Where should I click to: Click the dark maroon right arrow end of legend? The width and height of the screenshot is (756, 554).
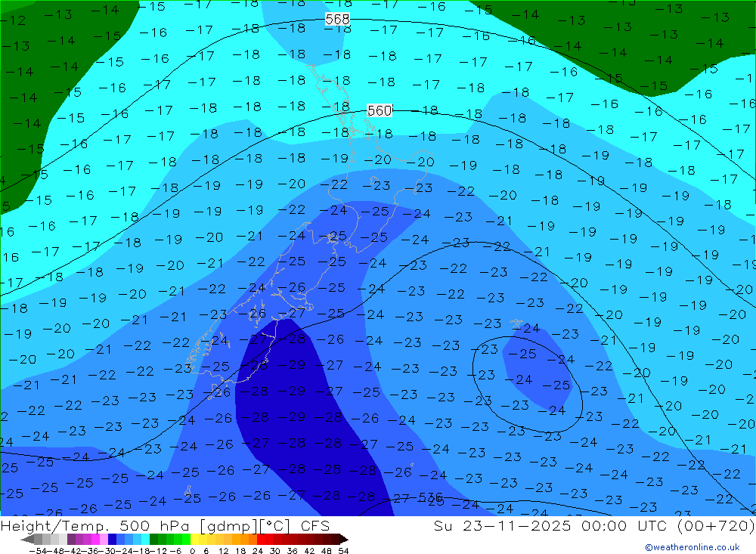tap(344, 539)
